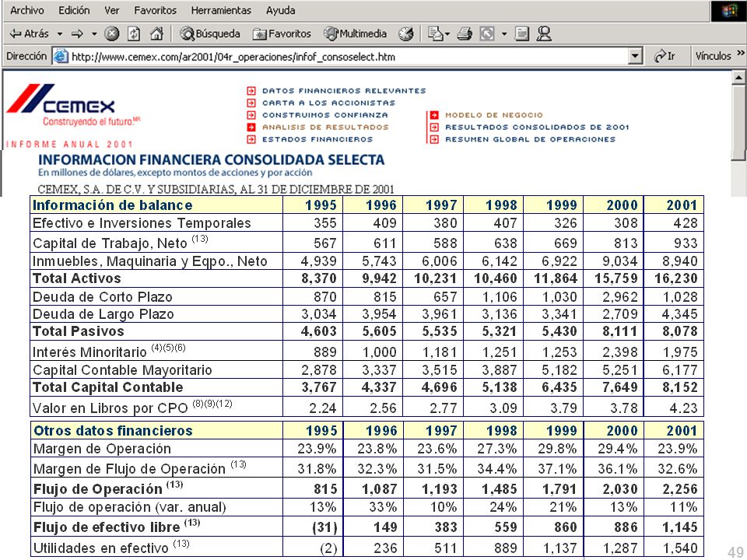Click arrow icon beside Modelo de Negocio
Image resolution: width=747 pixels, height=560 pixels.
[x=434, y=115]
